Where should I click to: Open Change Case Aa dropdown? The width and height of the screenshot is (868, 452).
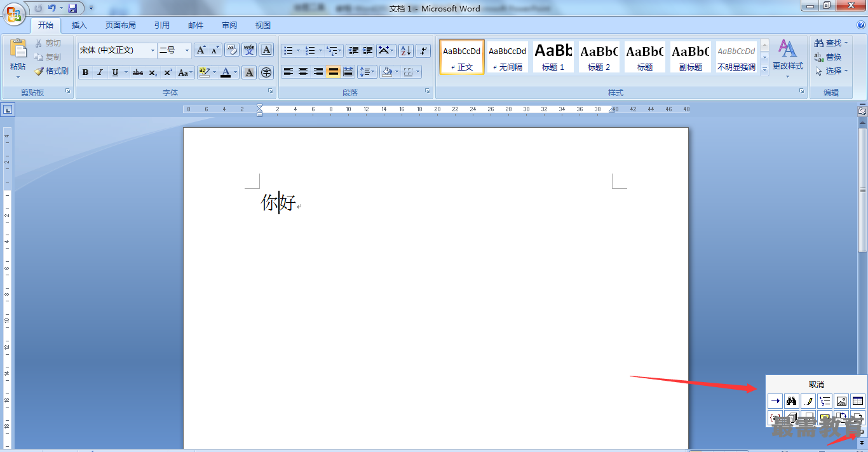(185, 72)
